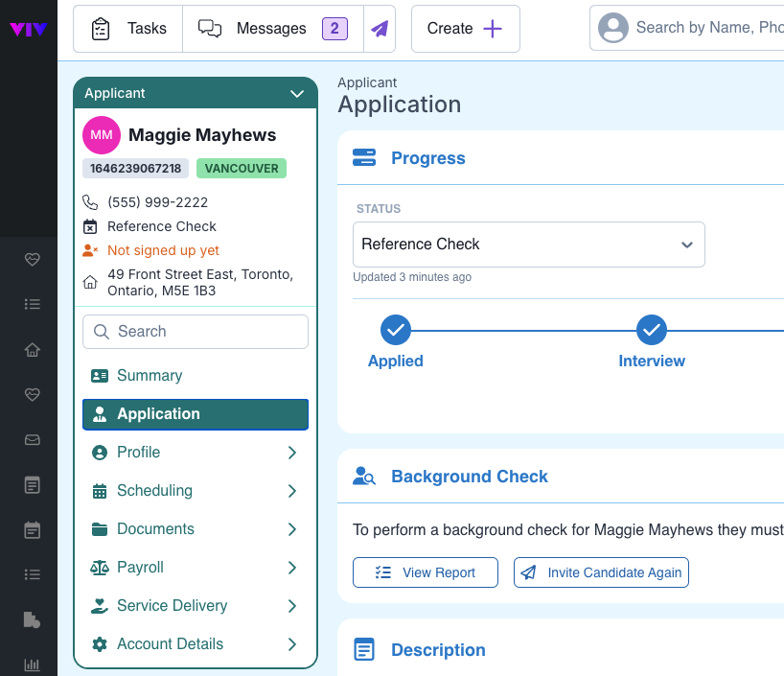Click the inbox icon in dark sidebar
784x676 pixels.
pyautogui.click(x=33, y=440)
